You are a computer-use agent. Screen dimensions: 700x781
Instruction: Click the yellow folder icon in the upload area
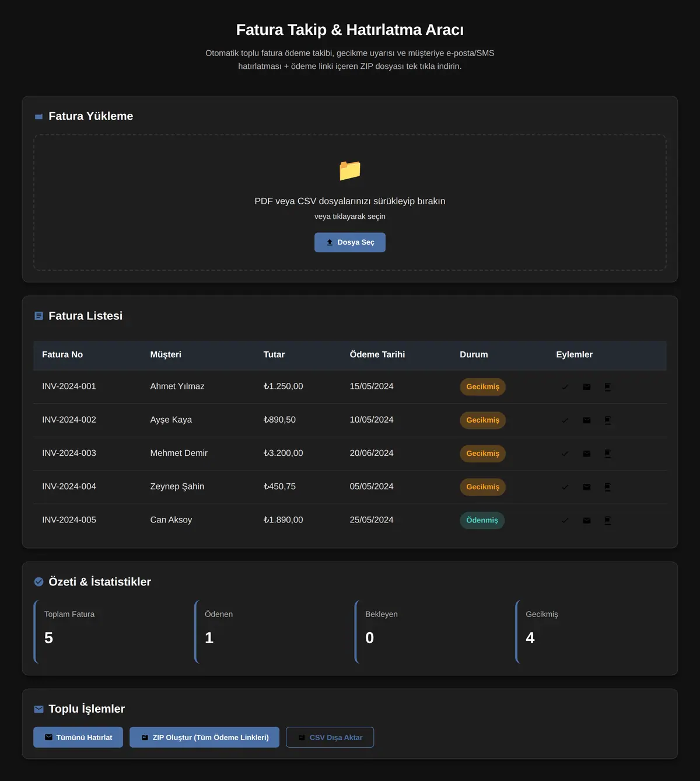point(350,170)
